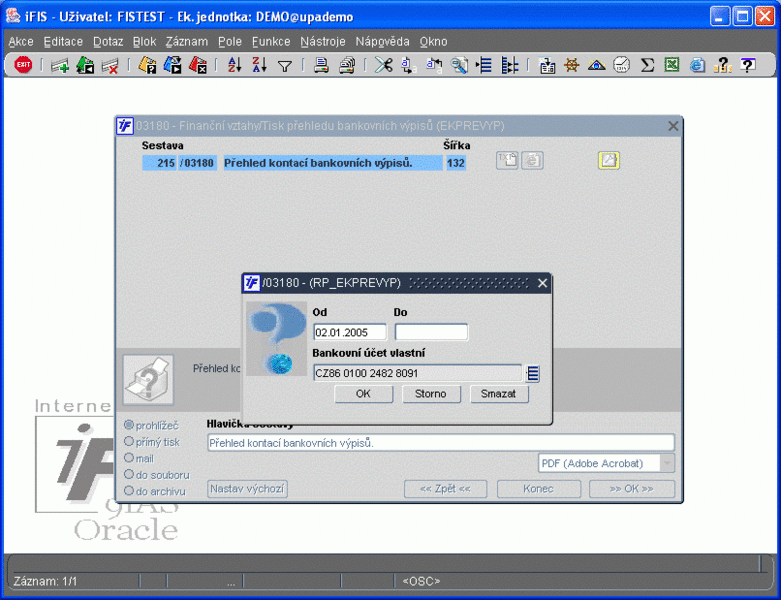Open the Okno menu
781x600 pixels.
433,42
